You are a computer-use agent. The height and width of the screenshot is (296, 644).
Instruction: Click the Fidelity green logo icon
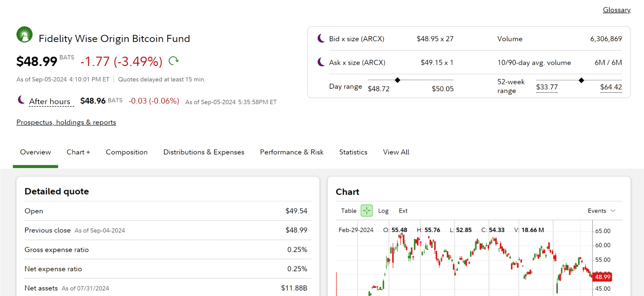[24, 35]
